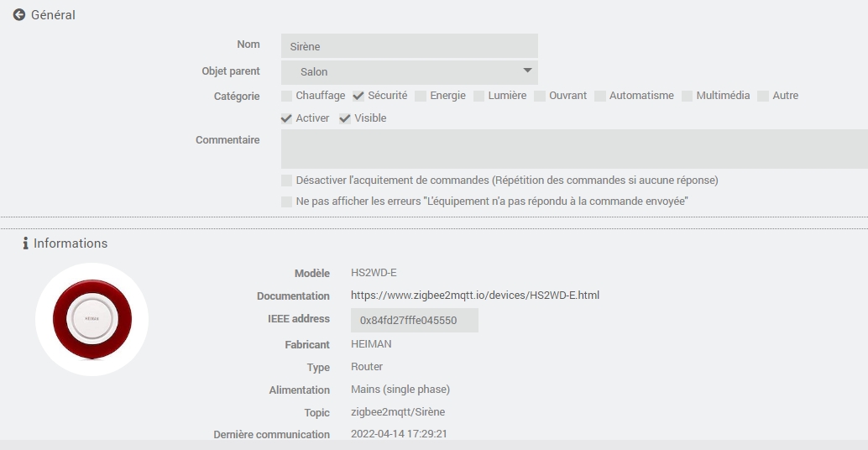Check Ne pas afficher les erreurs option
868x450 pixels.
(x=287, y=201)
